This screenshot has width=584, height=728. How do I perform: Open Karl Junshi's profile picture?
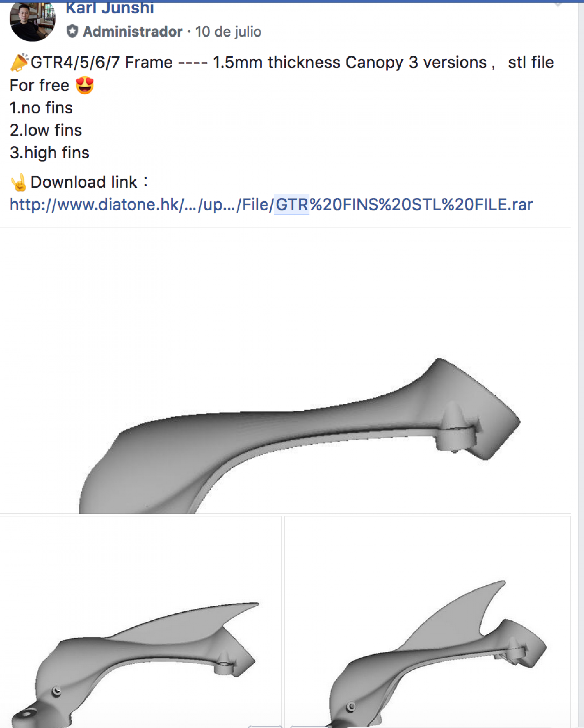tap(32, 21)
